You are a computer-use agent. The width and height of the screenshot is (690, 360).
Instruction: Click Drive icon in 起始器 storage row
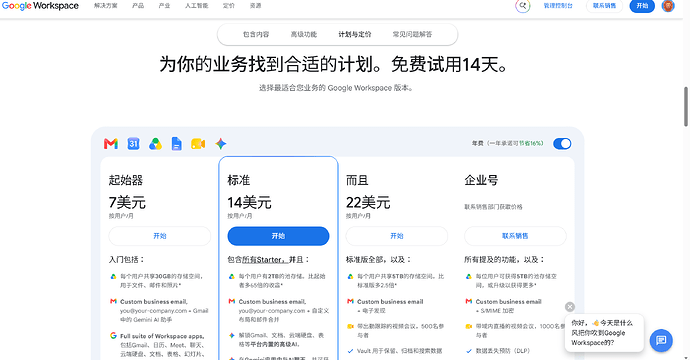point(113,276)
